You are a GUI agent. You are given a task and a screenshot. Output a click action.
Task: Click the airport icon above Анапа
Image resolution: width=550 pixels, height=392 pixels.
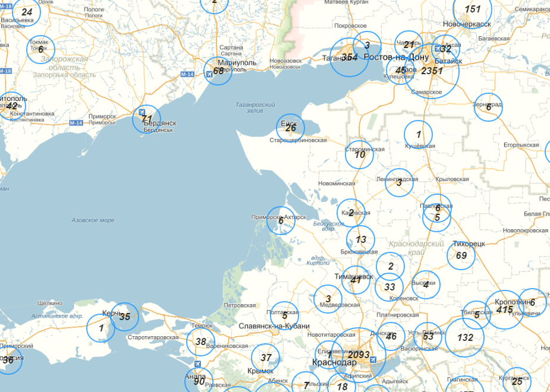coord(197,364)
